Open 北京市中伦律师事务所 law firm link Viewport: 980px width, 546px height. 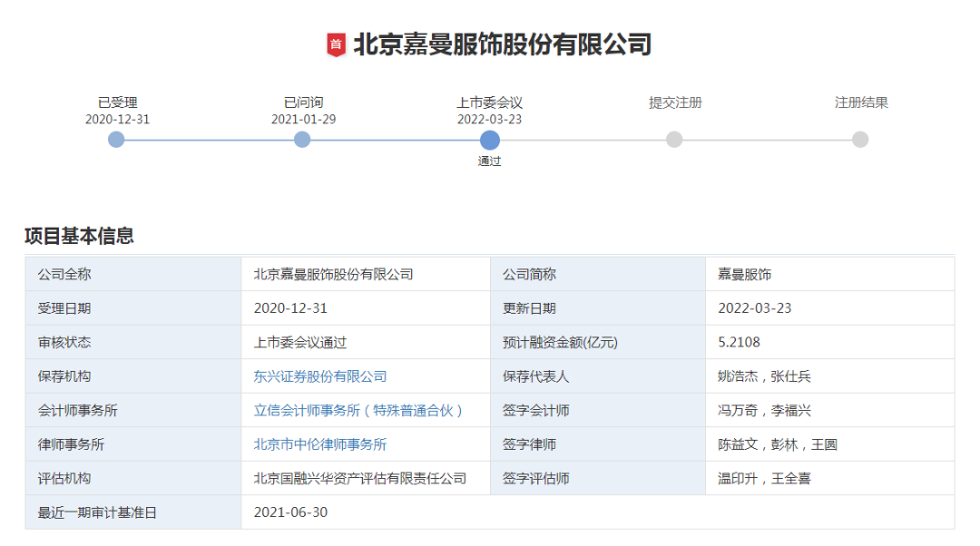pyautogui.click(x=320, y=444)
